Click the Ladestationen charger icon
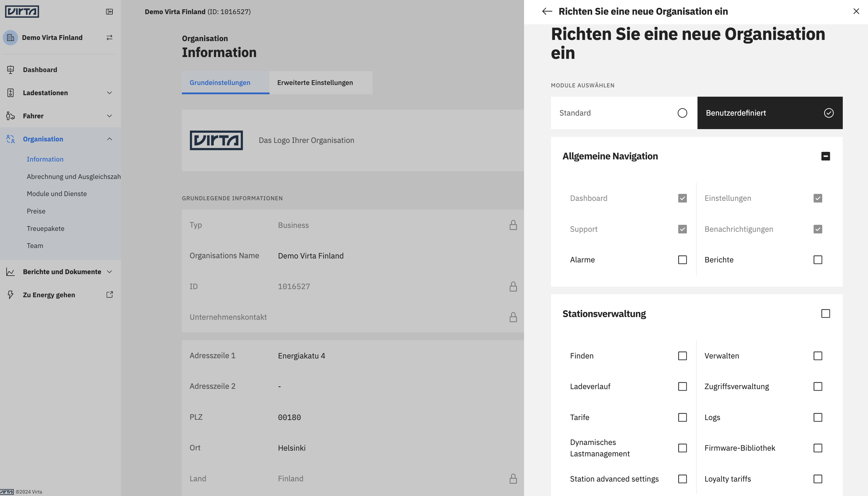 pyautogui.click(x=11, y=93)
